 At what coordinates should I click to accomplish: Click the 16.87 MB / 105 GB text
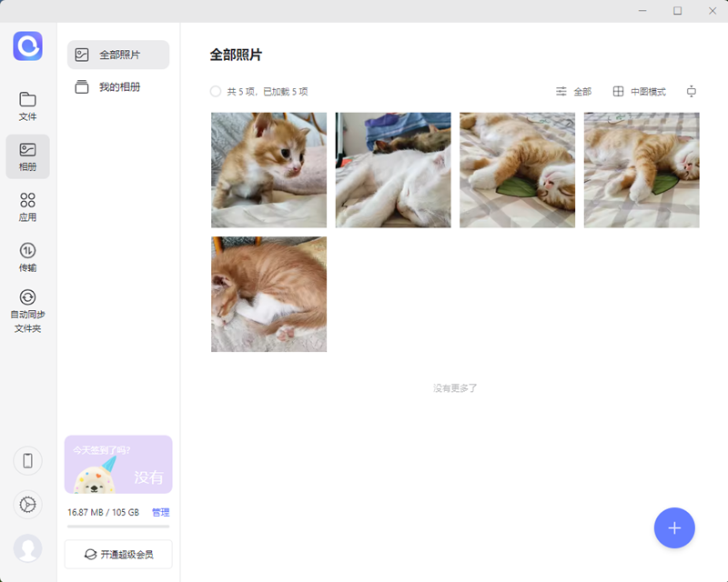click(104, 512)
